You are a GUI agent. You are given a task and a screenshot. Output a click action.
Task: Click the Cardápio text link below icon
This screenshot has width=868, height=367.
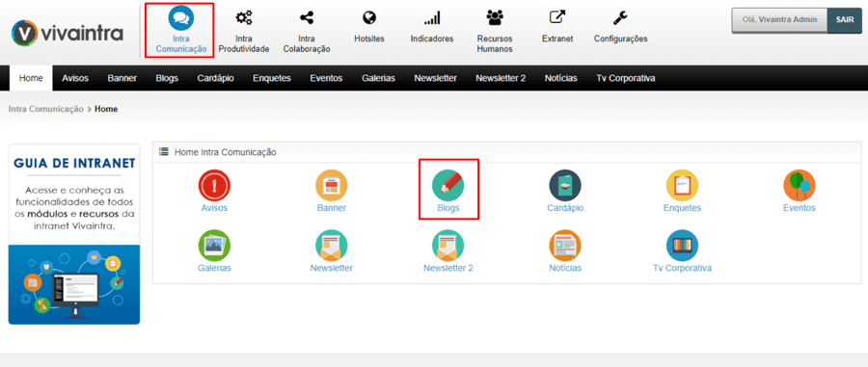pos(565,208)
